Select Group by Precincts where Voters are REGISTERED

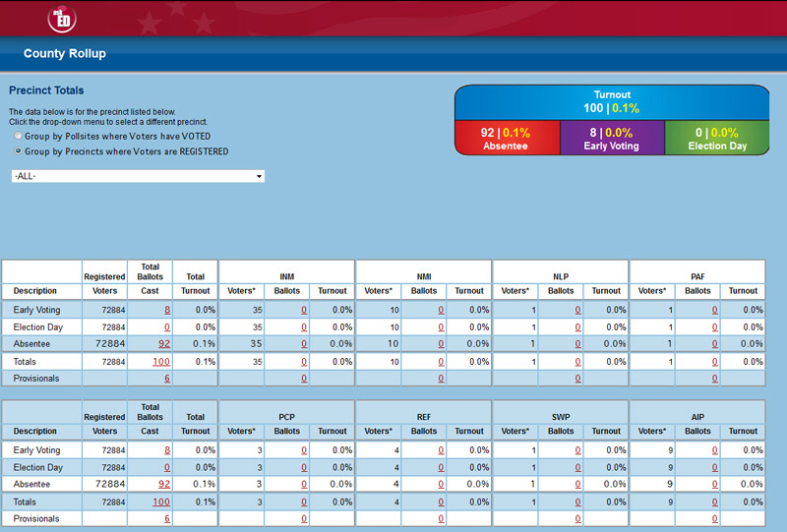[19, 150]
